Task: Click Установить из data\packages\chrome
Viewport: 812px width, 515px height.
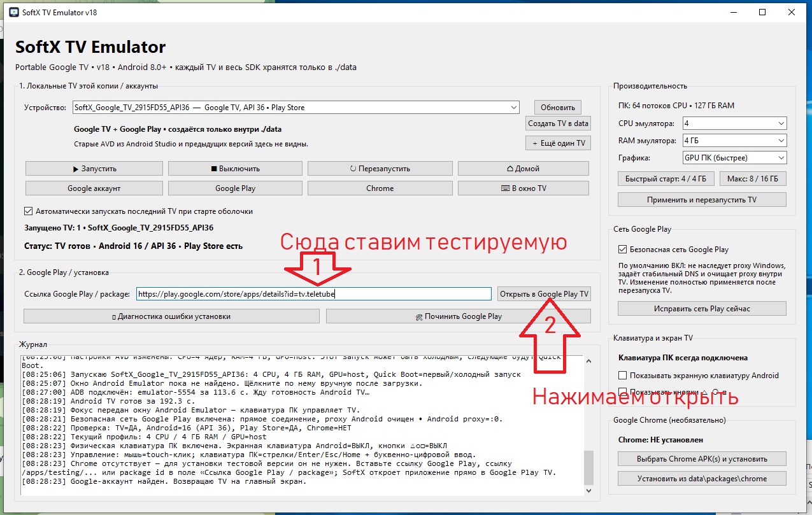Action: click(x=702, y=479)
